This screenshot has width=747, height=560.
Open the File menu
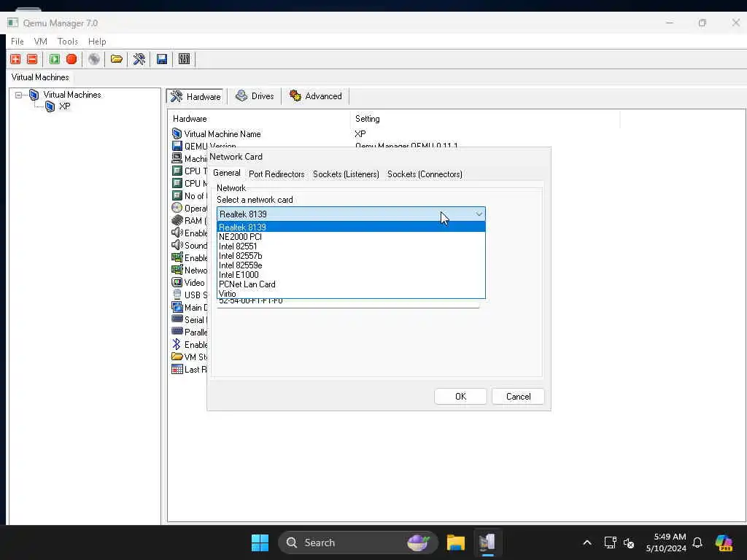(x=18, y=42)
